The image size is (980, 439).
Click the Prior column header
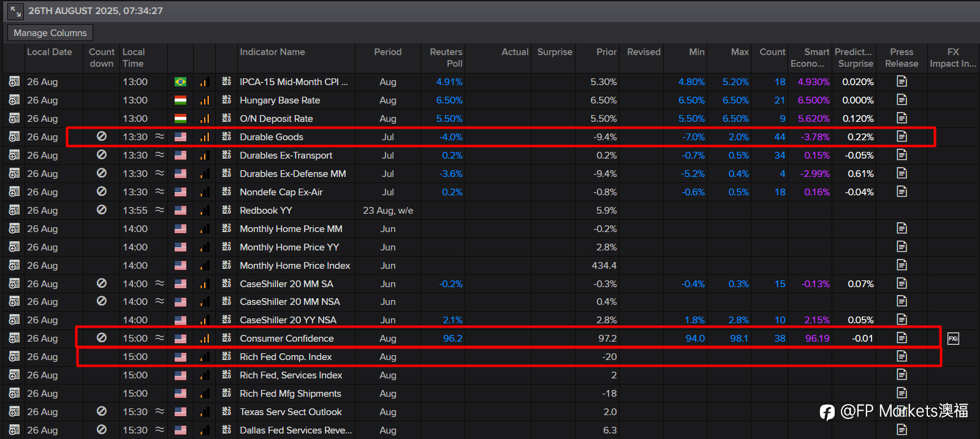(606, 52)
